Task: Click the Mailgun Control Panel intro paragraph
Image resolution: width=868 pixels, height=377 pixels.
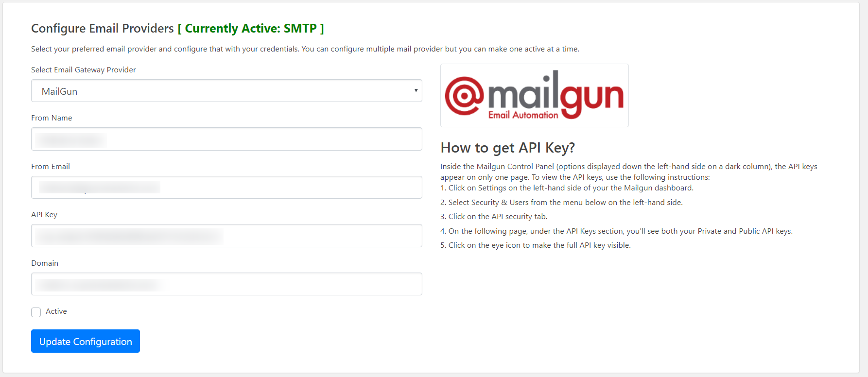Action: pyautogui.click(x=629, y=172)
